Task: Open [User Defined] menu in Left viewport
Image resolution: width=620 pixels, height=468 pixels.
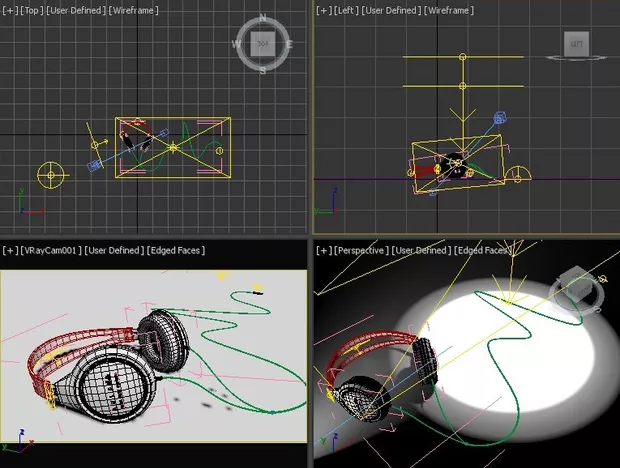Action: (x=391, y=11)
